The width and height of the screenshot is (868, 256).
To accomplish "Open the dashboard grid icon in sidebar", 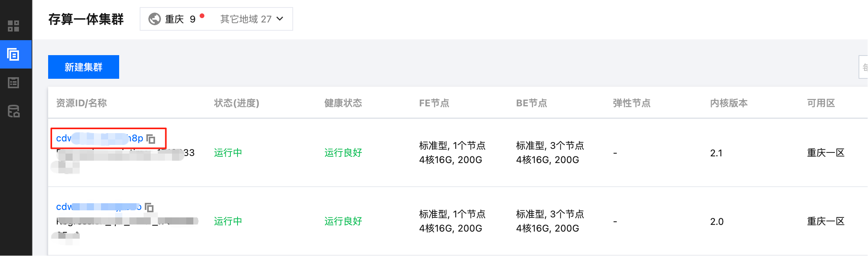I will point(13,26).
